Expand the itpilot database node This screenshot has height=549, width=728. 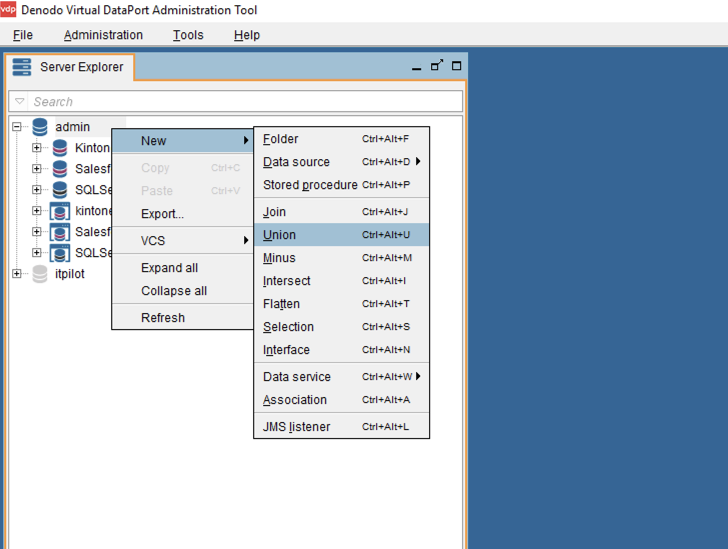(x=17, y=274)
